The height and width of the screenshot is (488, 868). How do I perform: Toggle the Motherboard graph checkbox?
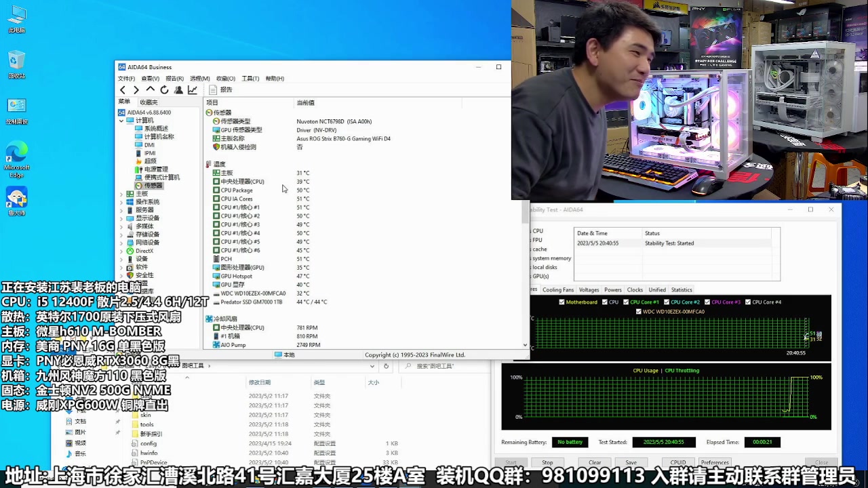click(561, 302)
